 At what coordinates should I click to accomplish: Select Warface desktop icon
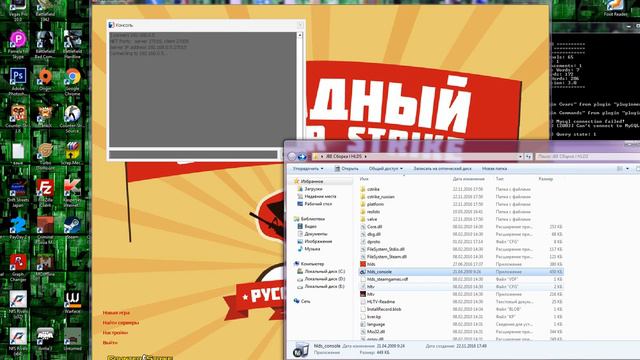(72, 302)
